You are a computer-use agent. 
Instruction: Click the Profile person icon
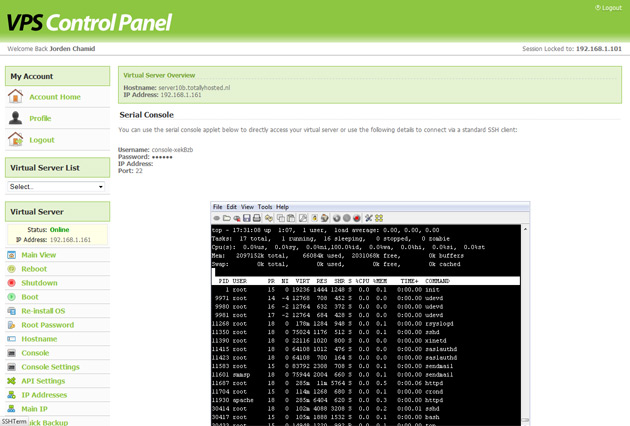pyautogui.click(x=15, y=118)
